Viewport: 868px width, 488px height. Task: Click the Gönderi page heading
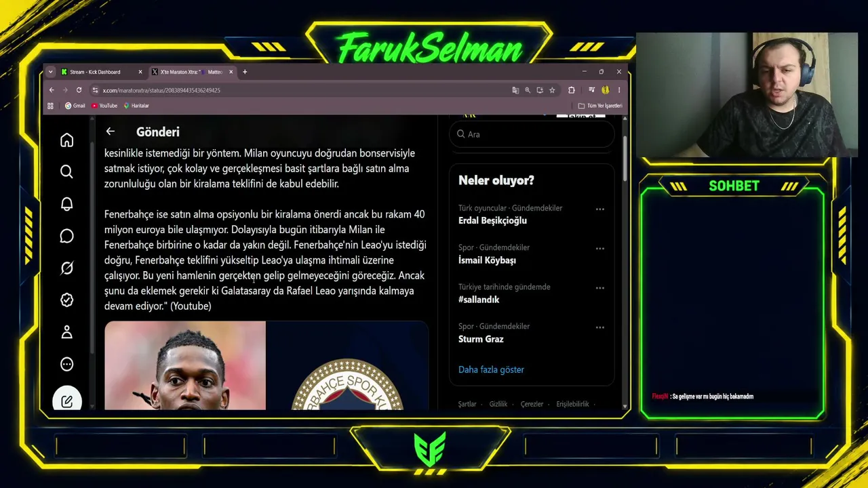pyautogui.click(x=158, y=131)
